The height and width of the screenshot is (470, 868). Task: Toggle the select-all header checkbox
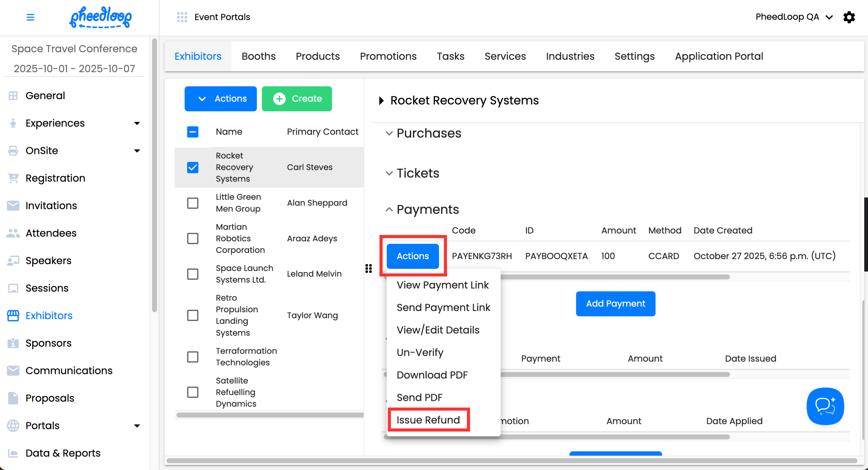(193, 132)
